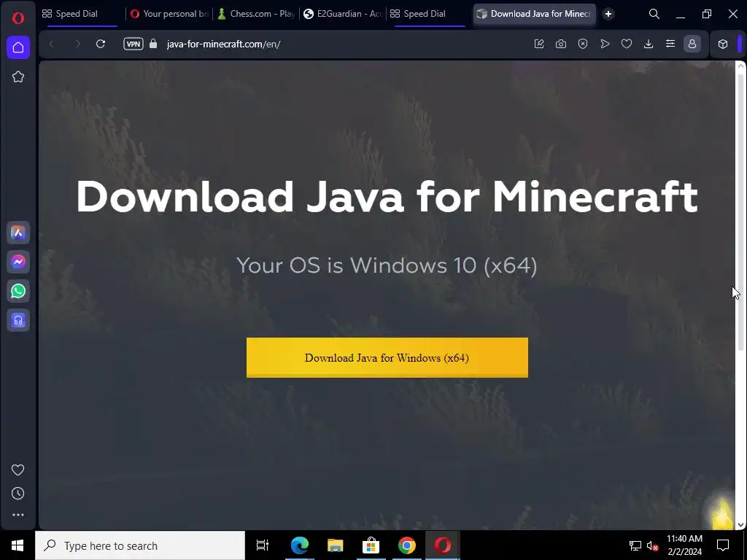Click the 'Download Java for Minecraft' heading
The width and height of the screenshot is (747, 560).
(387, 196)
